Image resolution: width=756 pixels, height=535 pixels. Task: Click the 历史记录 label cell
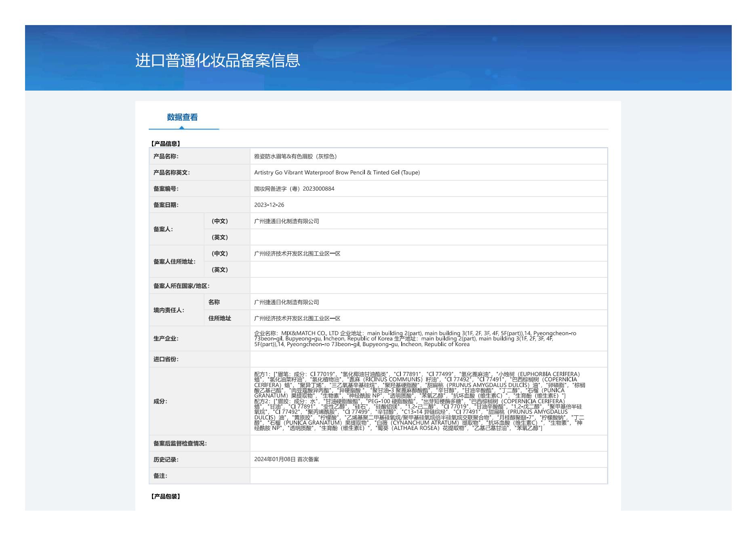click(x=200, y=459)
